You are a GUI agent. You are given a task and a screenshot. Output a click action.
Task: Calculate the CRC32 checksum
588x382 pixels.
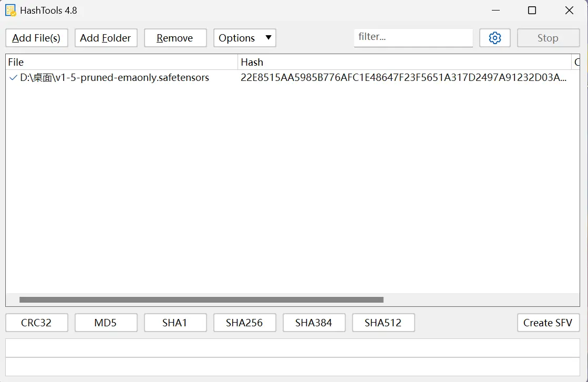pyautogui.click(x=36, y=323)
